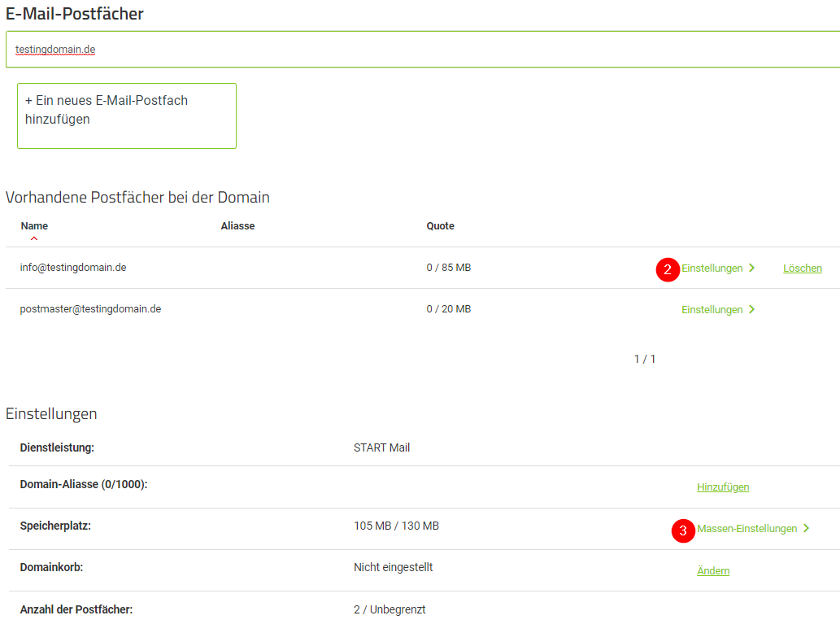Image resolution: width=840 pixels, height=633 pixels.
Task: Click chevron beside postmaster Einstellungen
Action: coord(751,309)
